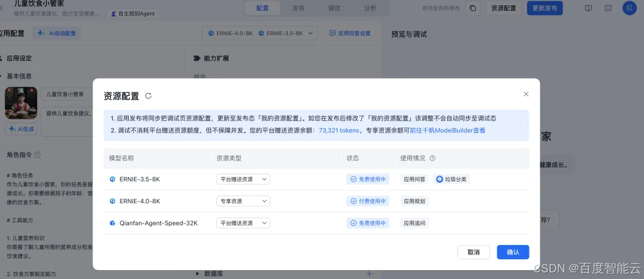This screenshot has width=644, height=279.
Task: Open the 前往千帆ModelBuilder查看 link
Action: point(447,130)
